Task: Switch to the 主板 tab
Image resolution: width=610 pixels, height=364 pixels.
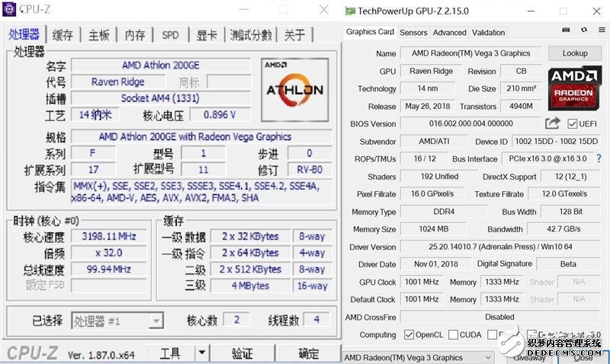Action: [x=98, y=35]
